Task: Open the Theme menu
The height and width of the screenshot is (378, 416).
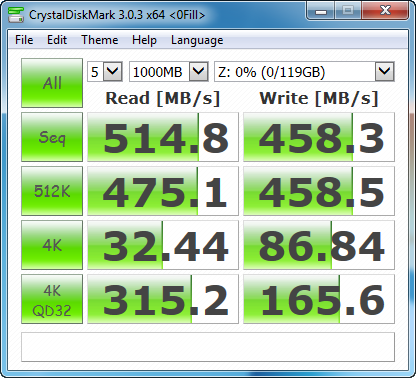Action: pos(100,40)
